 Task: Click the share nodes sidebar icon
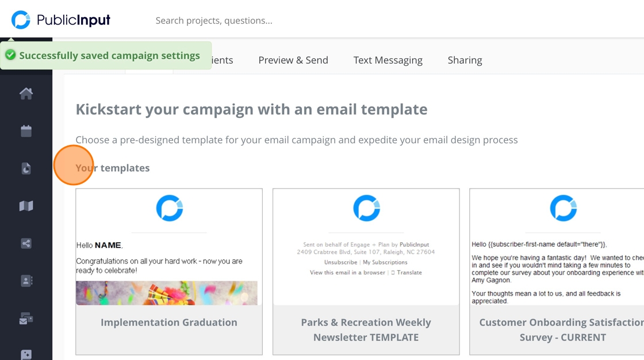[26, 243]
